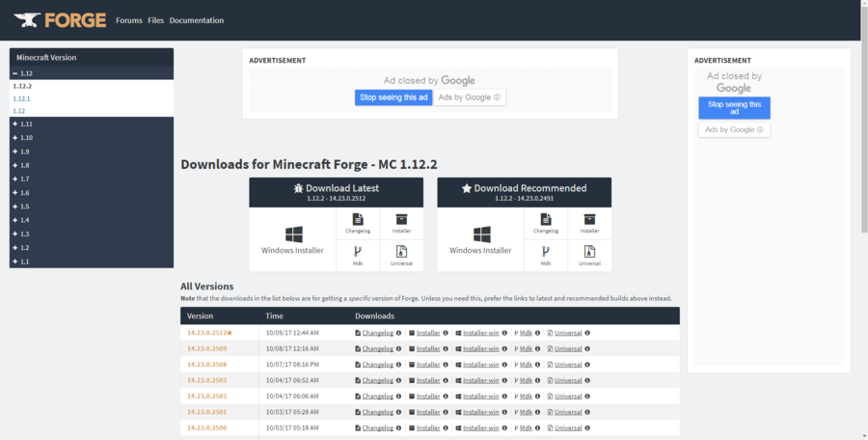
Task: Open the Documentation menu item
Action: click(x=196, y=20)
